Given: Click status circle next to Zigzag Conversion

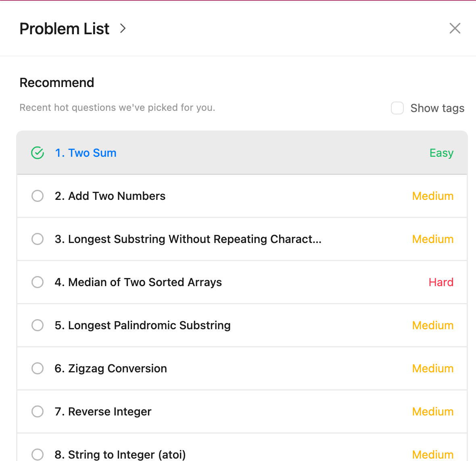Looking at the screenshot, I should point(38,369).
